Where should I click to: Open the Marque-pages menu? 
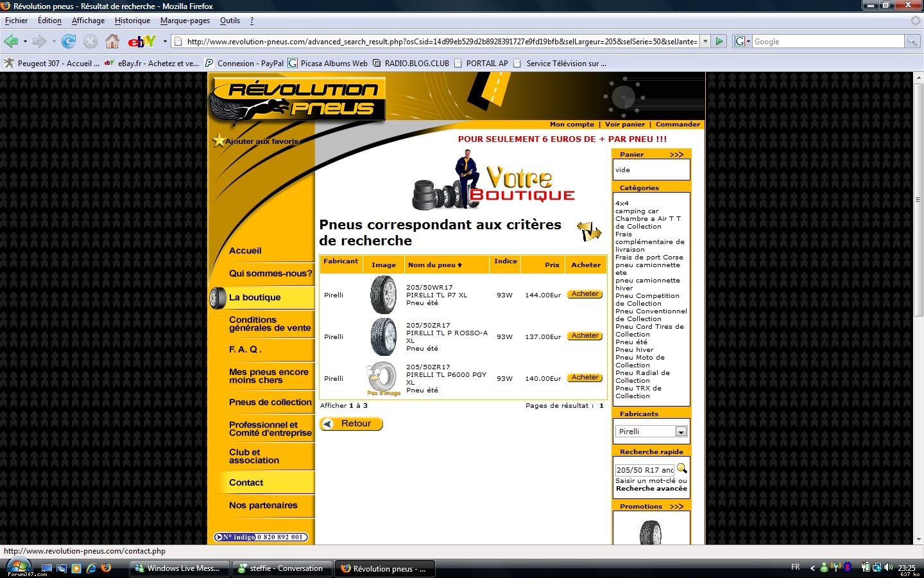tap(185, 21)
